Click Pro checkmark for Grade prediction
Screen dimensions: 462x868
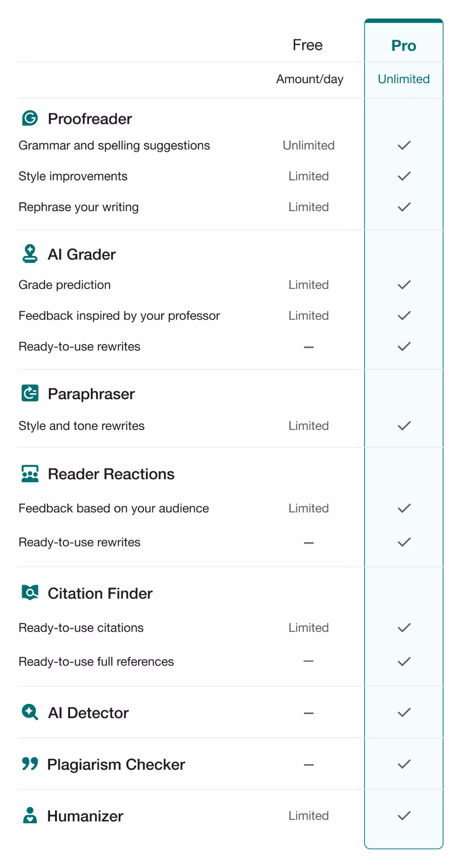[404, 285]
